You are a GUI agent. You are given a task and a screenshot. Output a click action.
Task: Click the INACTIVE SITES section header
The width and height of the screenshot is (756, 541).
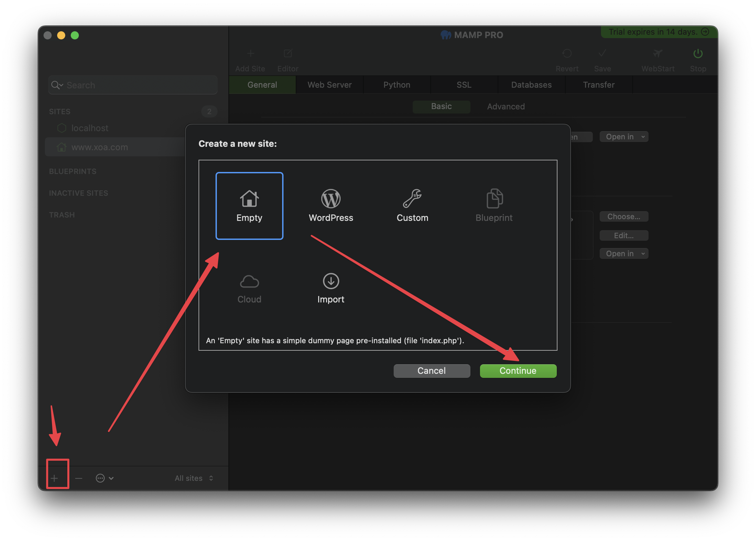79,193
